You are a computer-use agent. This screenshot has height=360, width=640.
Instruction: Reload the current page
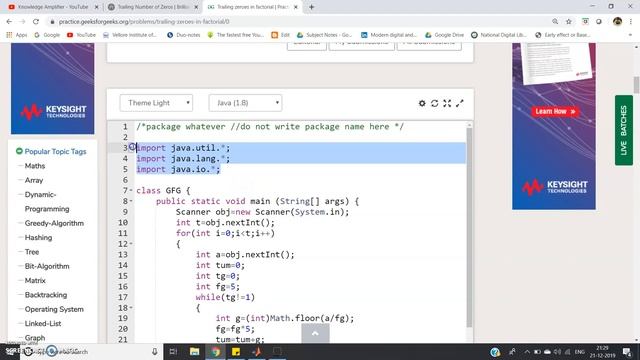click(36, 22)
